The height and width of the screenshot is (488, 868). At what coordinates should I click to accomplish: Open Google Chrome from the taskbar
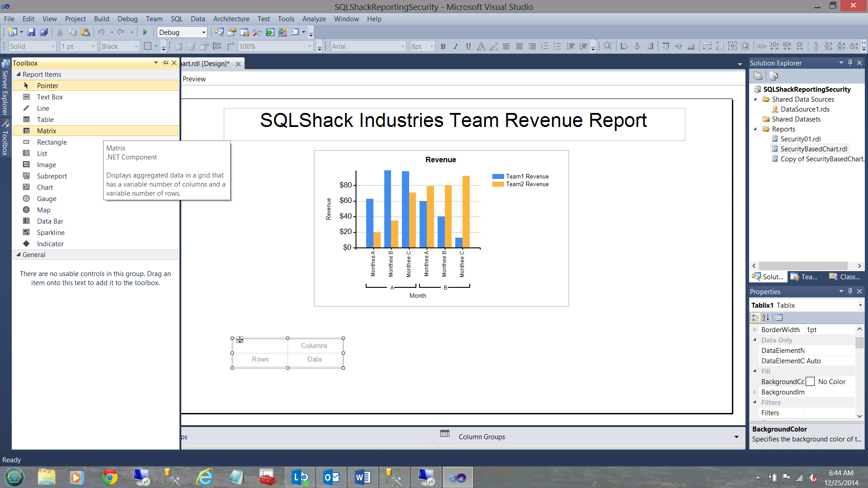pyautogui.click(x=110, y=477)
